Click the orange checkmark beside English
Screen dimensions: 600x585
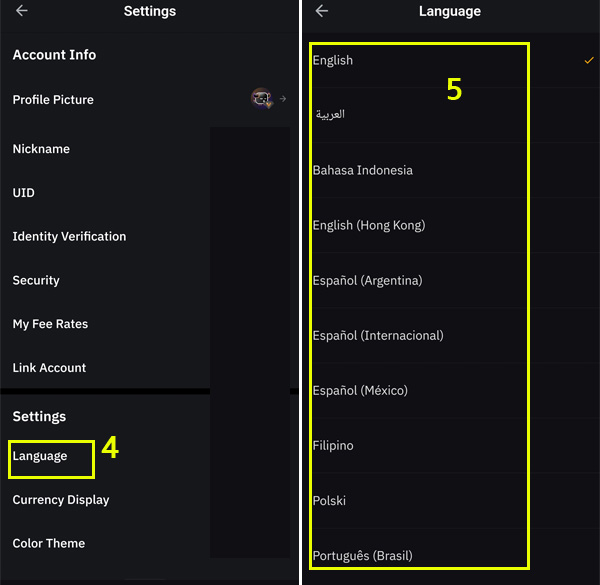(589, 60)
